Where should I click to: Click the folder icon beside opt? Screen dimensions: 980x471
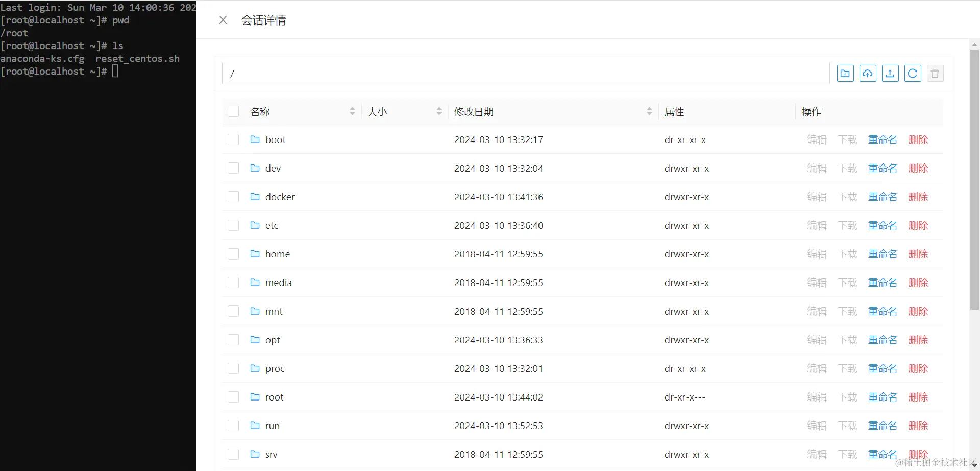(x=255, y=340)
